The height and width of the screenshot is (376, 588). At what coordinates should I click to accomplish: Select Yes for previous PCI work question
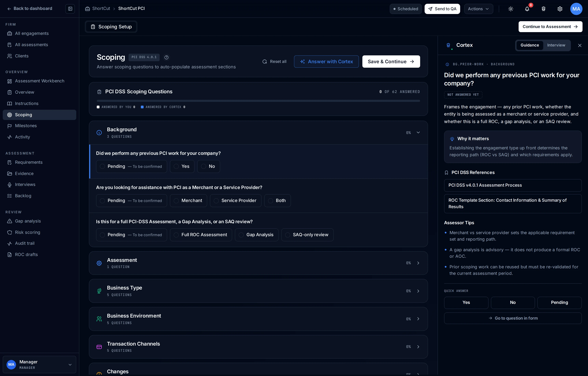click(182, 166)
